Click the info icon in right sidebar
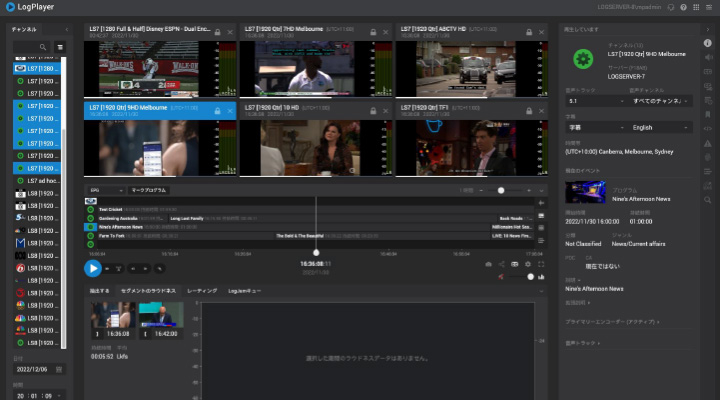The height and width of the screenshot is (400, 720). pos(708,43)
